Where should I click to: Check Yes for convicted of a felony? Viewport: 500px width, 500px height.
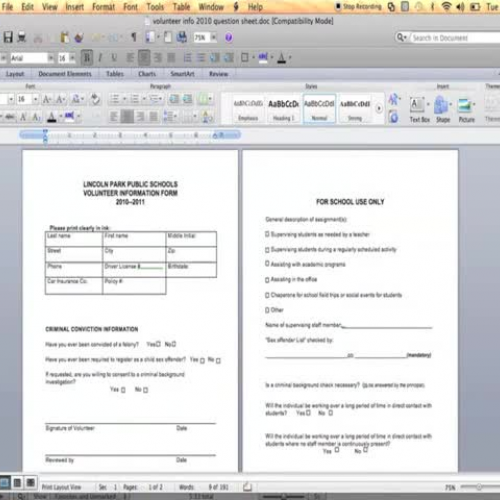[x=158, y=344]
